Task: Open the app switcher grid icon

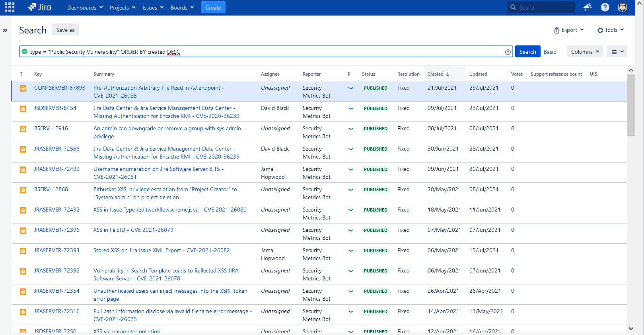Action: pyautogui.click(x=10, y=7)
